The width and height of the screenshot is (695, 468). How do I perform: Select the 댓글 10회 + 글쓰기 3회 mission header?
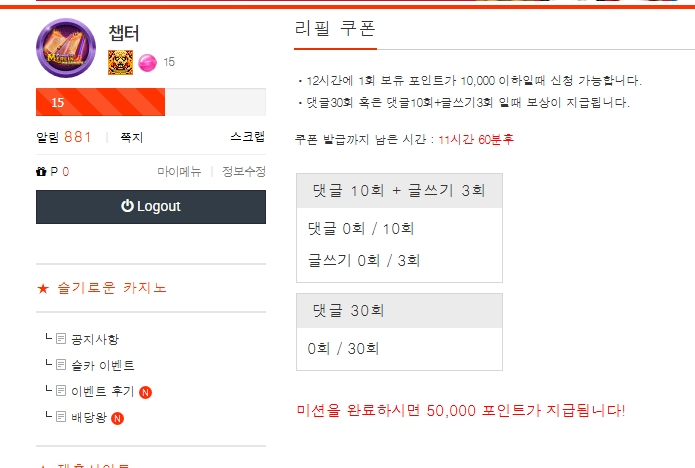399,191
